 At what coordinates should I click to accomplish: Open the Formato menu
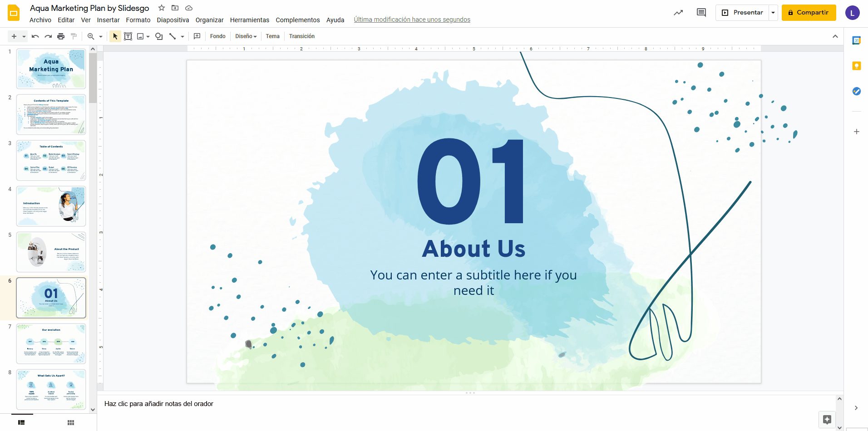[138, 20]
